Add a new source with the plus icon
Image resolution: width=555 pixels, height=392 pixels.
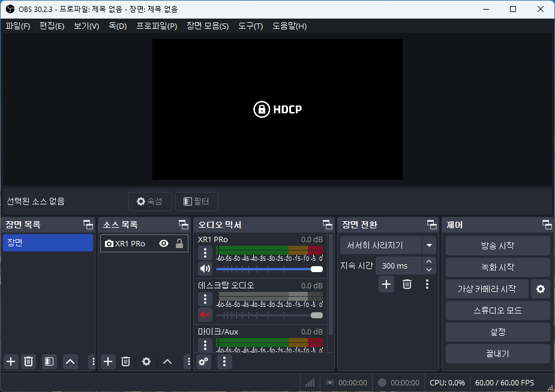[107, 361]
